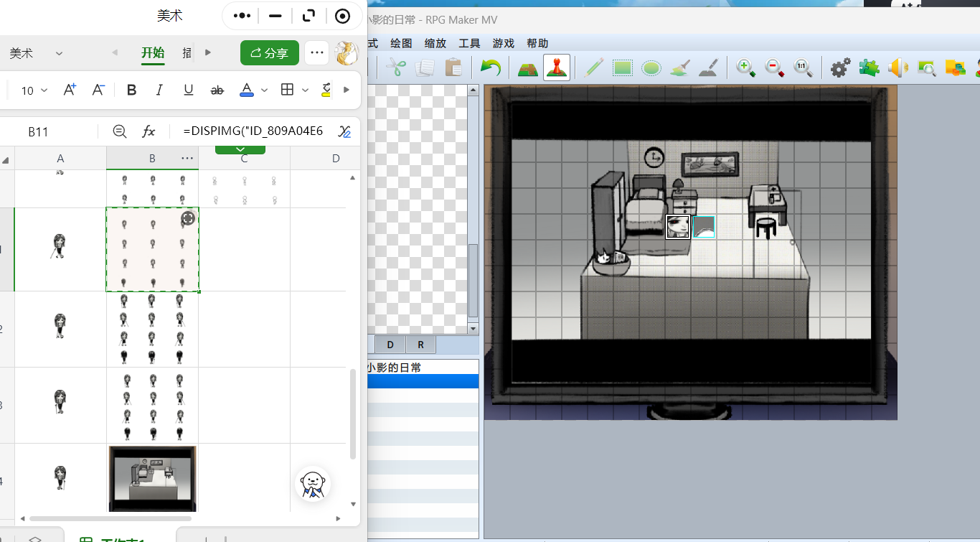The height and width of the screenshot is (542, 980).
Task: Select the Flood Fill tool
Action: pyautogui.click(x=679, y=68)
